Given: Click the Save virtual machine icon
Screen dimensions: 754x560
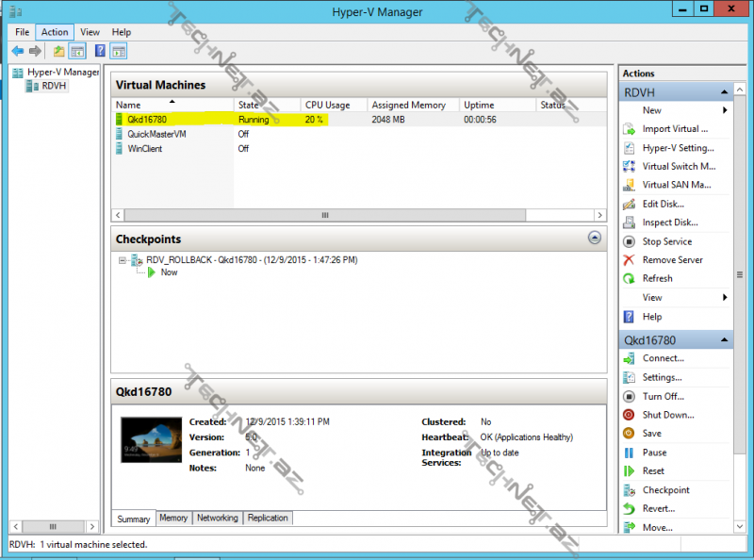Looking at the screenshot, I should point(629,434).
